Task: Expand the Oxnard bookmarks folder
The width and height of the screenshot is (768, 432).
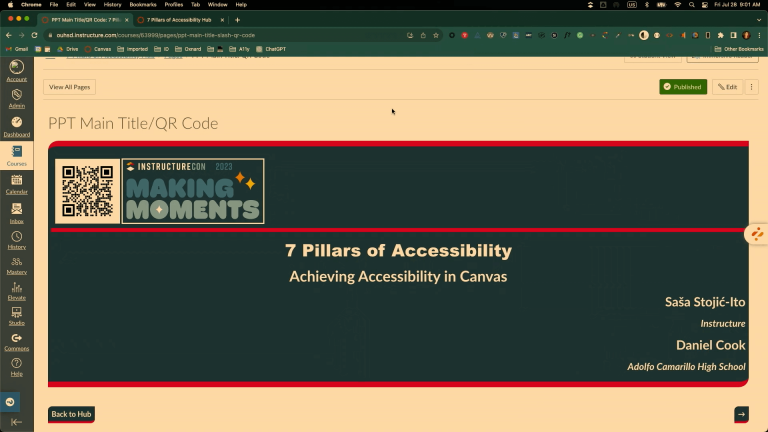Action: [x=188, y=49]
